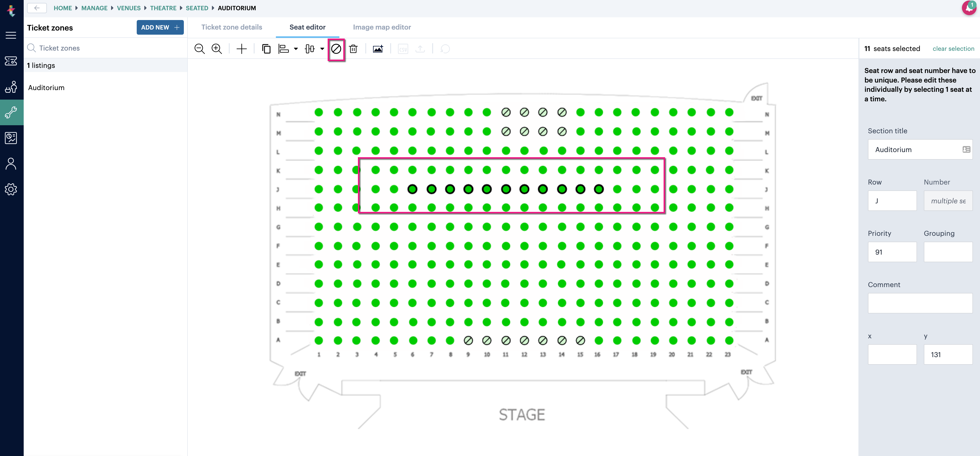
Task: Click the Section title input field
Action: click(920, 149)
